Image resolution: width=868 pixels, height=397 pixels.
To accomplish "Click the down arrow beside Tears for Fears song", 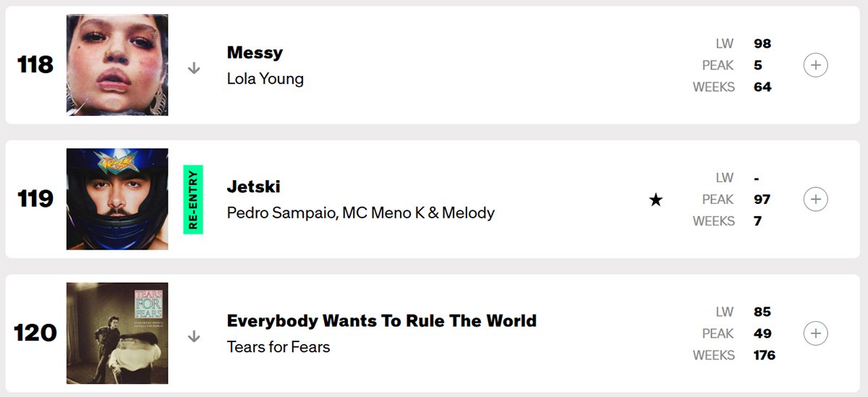I will (x=194, y=336).
